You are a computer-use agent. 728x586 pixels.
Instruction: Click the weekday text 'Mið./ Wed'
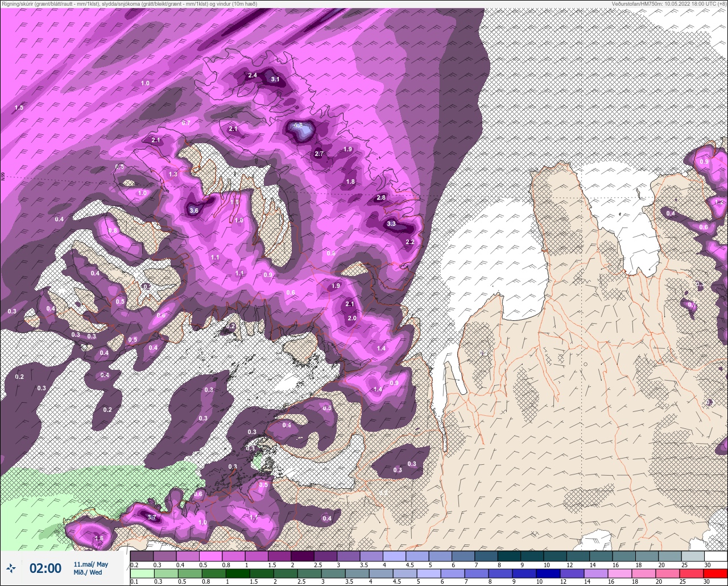[88, 572]
